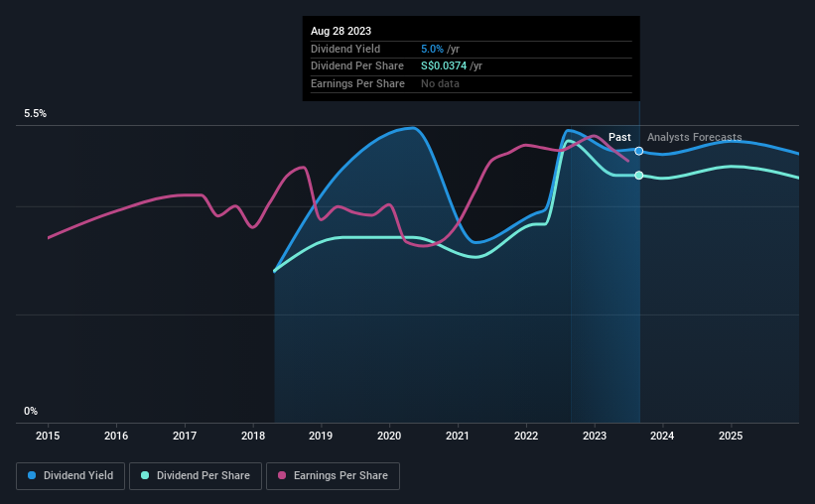
Task: Select the teal Dividend Per Share data point marker
Action: (x=639, y=175)
